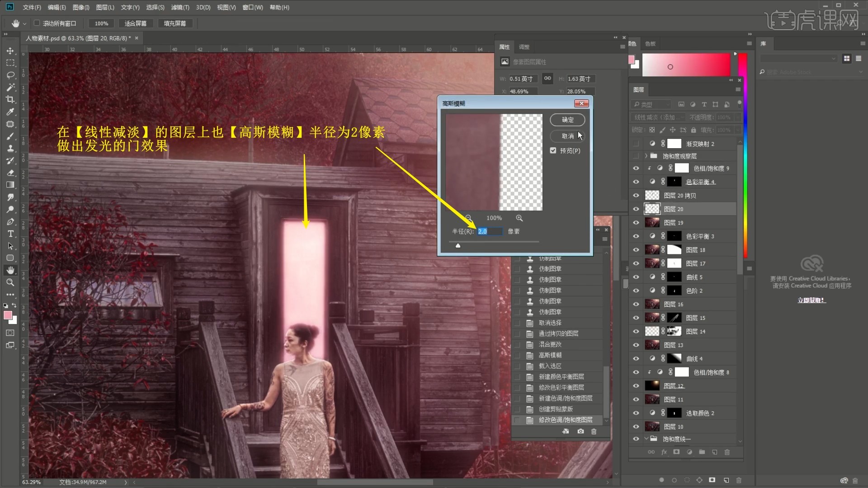
Task: Click the 适合屏幕 button
Action: [x=136, y=23]
